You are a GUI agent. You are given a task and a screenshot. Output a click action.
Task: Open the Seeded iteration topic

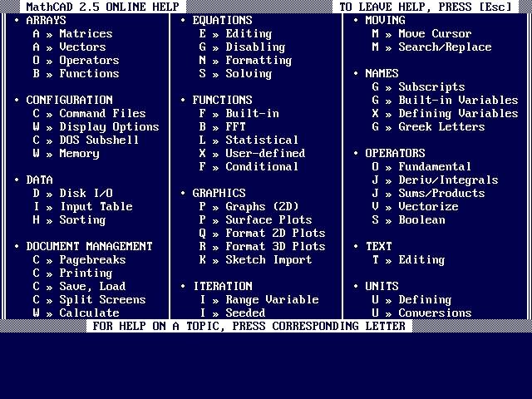point(245,313)
